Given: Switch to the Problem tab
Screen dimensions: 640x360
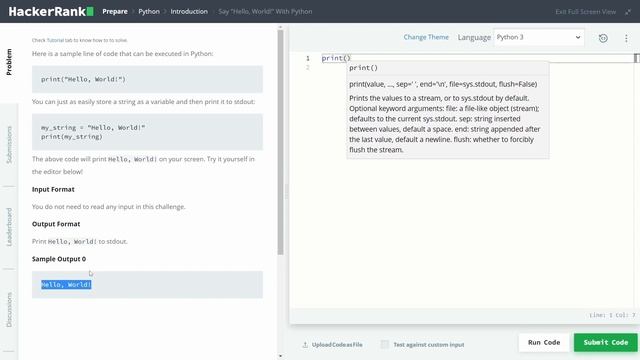Looking at the screenshot, I should click(9, 62).
